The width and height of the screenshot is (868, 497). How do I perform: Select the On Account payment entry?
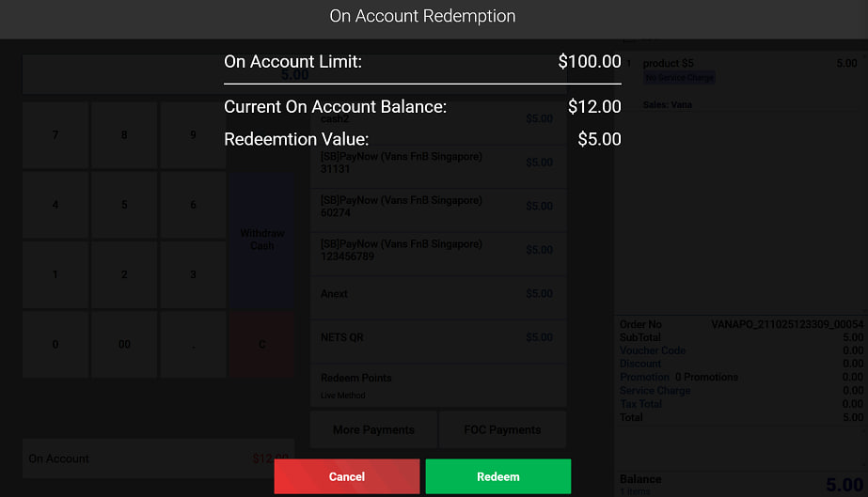pyautogui.click(x=158, y=458)
